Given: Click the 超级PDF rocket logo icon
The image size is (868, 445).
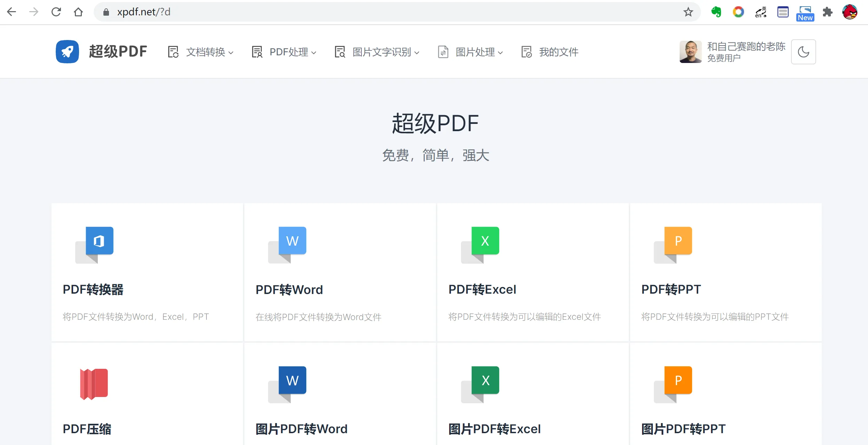Looking at the screenshot, I should (67, 51).
